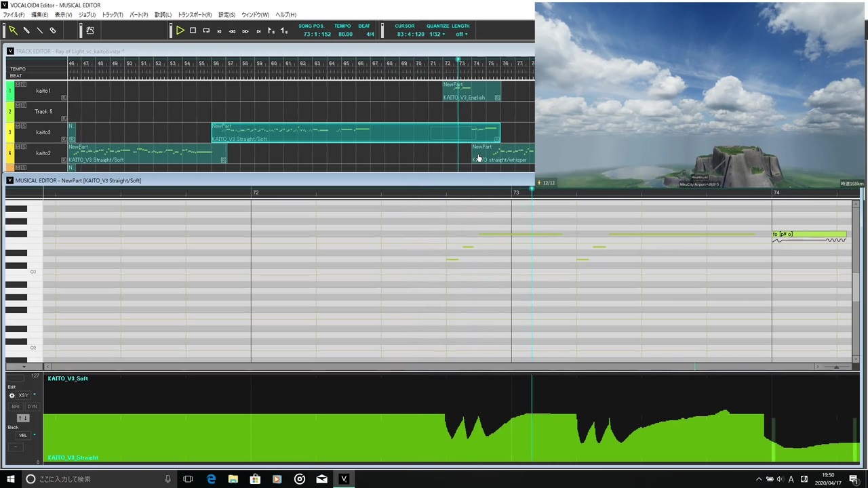This screenshot has height=488, width=868.
Task: Solo the kaito3 track
Action: coord(24,125)
